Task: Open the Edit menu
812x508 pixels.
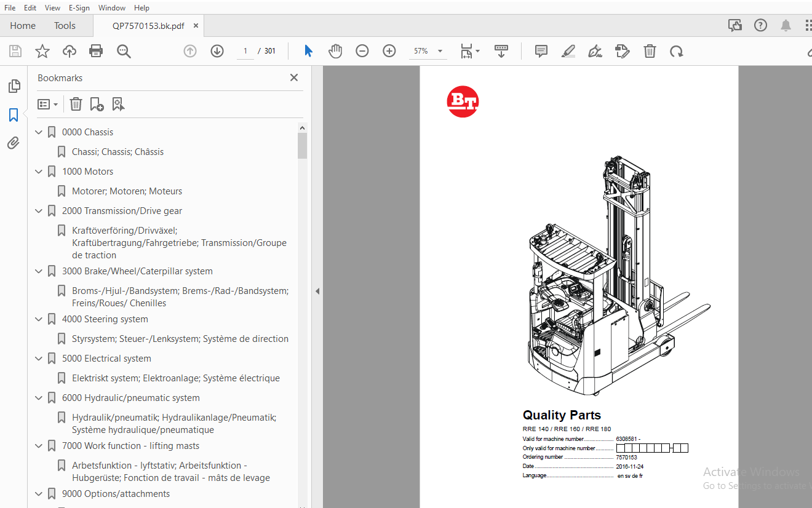Action: click(x=30, y=7)
